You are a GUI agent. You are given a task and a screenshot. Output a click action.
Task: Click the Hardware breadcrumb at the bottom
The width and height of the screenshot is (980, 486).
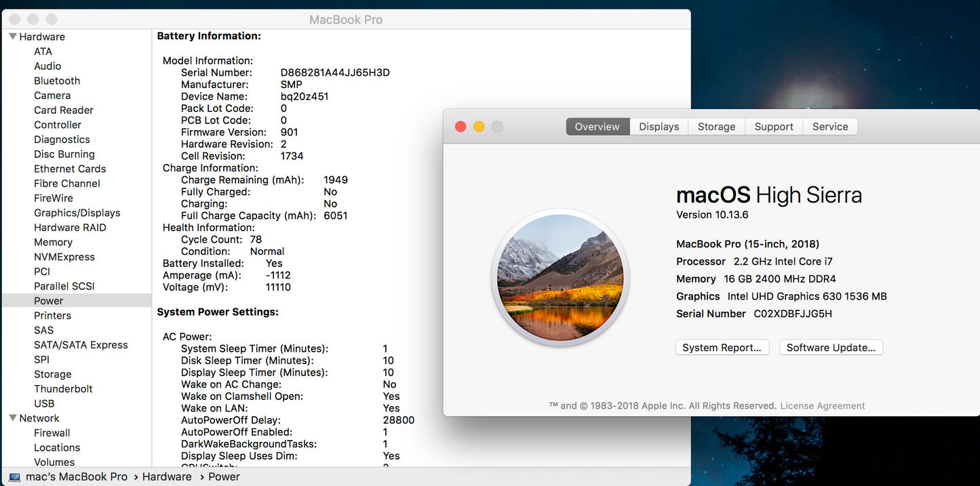[x=166, y=477]
